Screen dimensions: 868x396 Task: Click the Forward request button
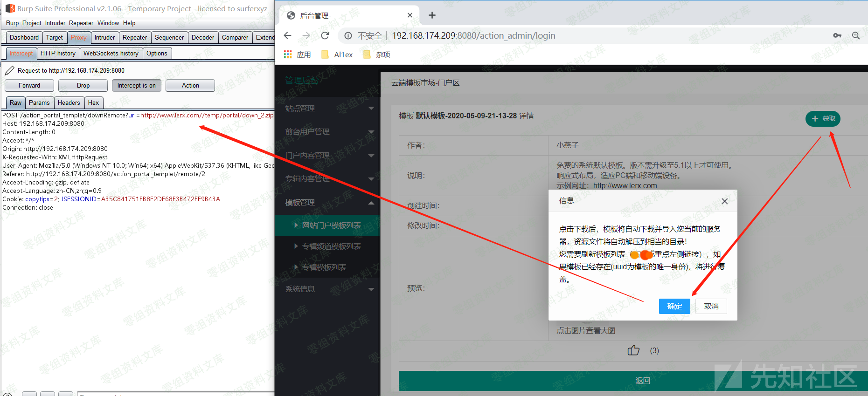point(29,86)
